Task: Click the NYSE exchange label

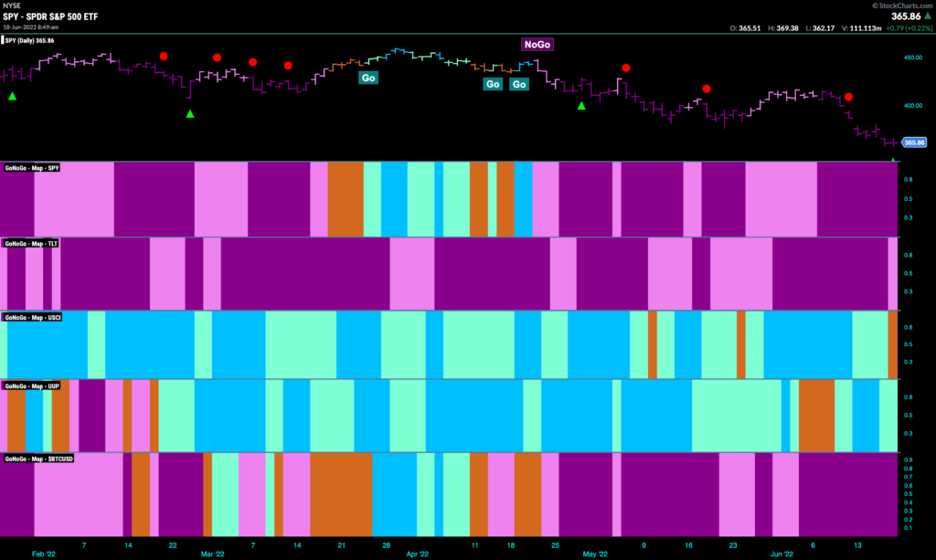Action: click(x=11, y=5)
